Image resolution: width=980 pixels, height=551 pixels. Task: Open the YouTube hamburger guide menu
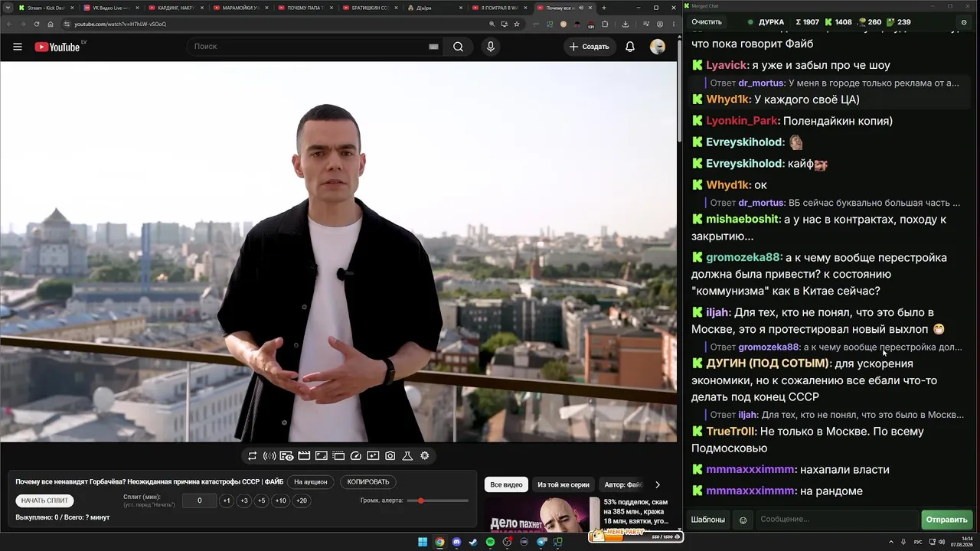(x=18, y=47)
